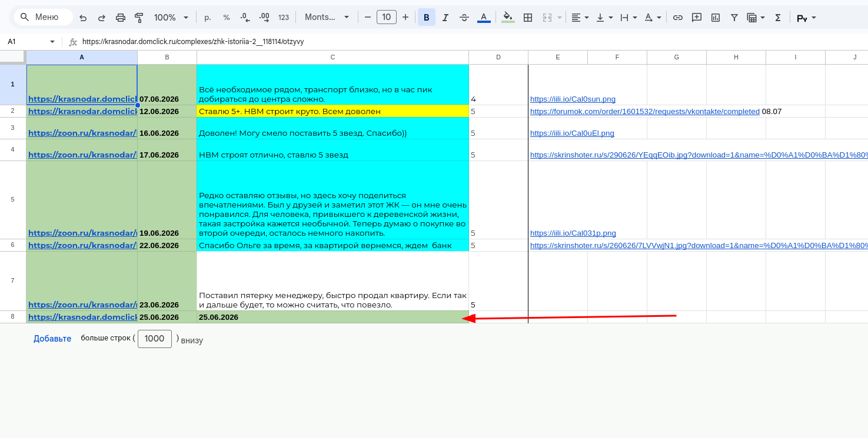The height and width of the screenshot is (438, 868).
Task: Open the text color picker
Action: point(484,18)
